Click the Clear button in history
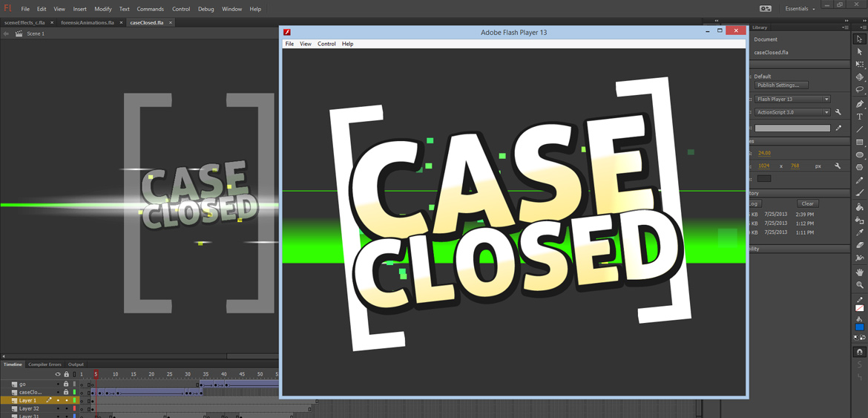This screenshot has width=868, height=418. 807,203
